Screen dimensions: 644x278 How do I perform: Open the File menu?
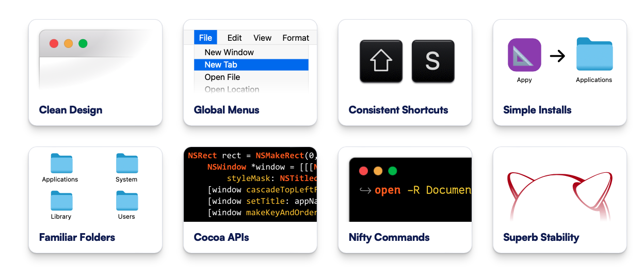pos(205,38)
